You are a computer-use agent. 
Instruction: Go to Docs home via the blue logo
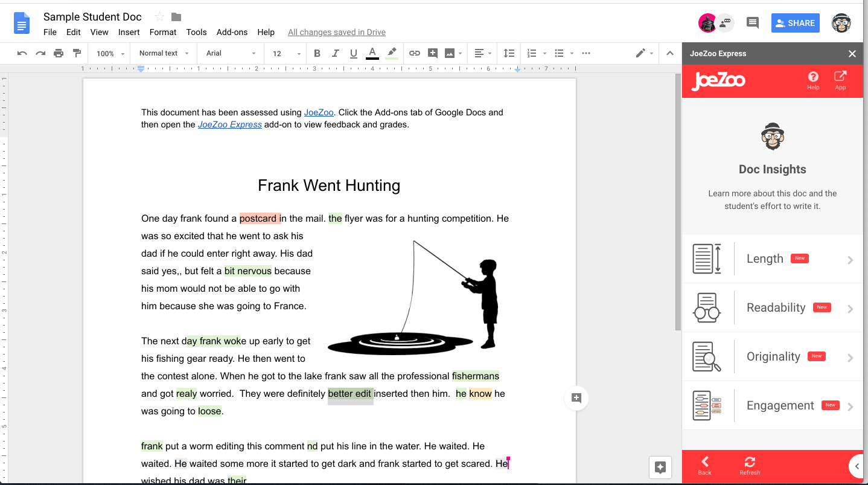22,24
